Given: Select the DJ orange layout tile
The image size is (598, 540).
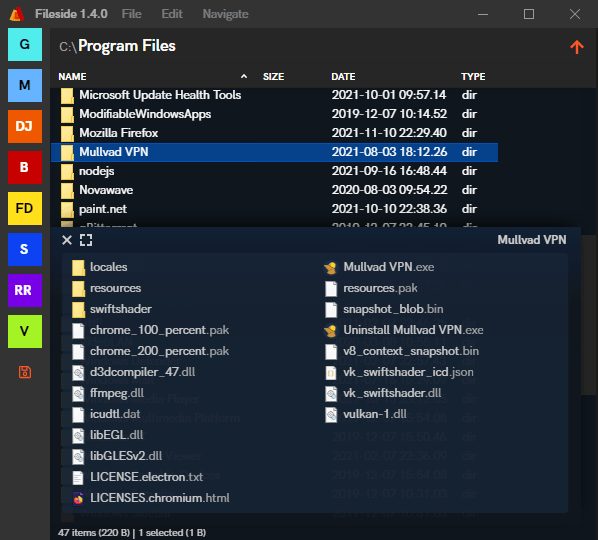Looking at the screenshot, I should tap(25, 126).
